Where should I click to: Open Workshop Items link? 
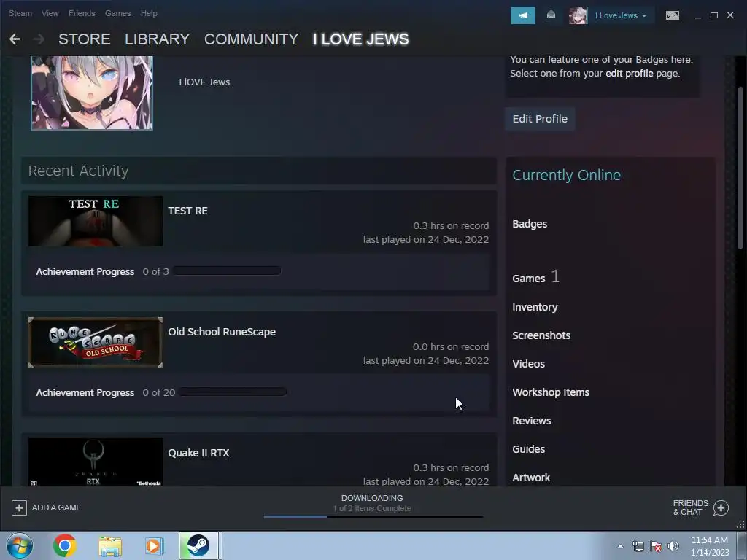click(551, 392)
